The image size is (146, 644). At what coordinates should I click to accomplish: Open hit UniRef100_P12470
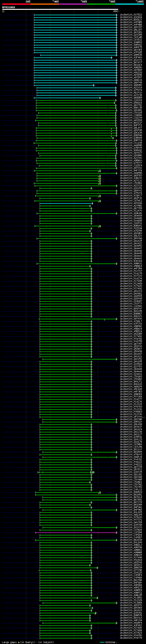(131, 211)
